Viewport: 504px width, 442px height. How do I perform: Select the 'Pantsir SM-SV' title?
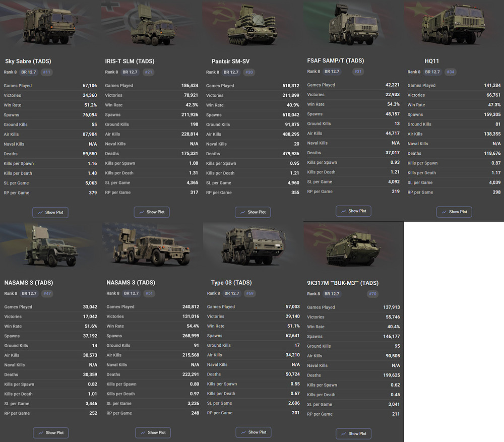(230, 61)
